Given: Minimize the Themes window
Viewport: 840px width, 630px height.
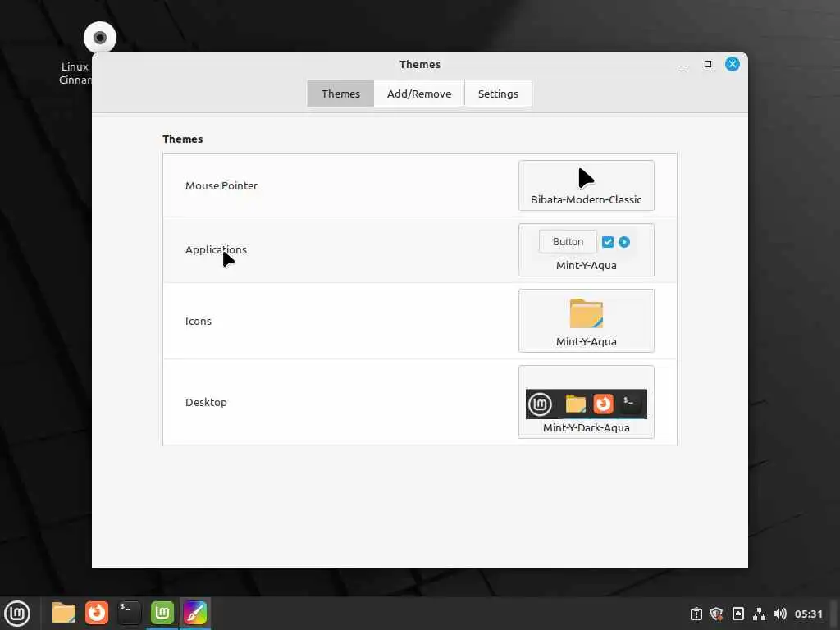Looking at the screenshot, I should [683, 65].
